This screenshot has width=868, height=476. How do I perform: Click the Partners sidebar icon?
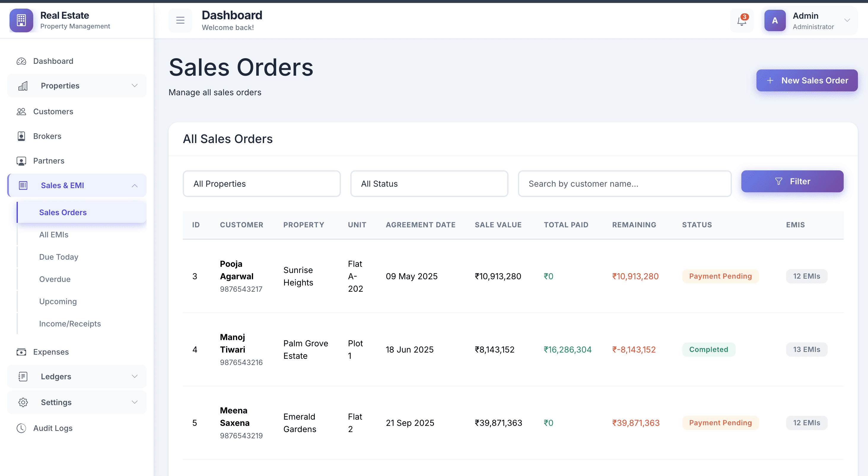point(21,161)
